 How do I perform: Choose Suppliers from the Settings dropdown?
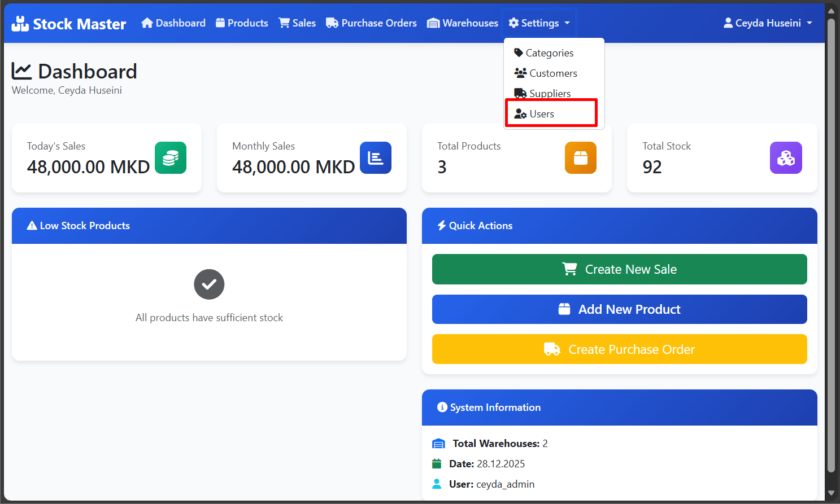550,93
